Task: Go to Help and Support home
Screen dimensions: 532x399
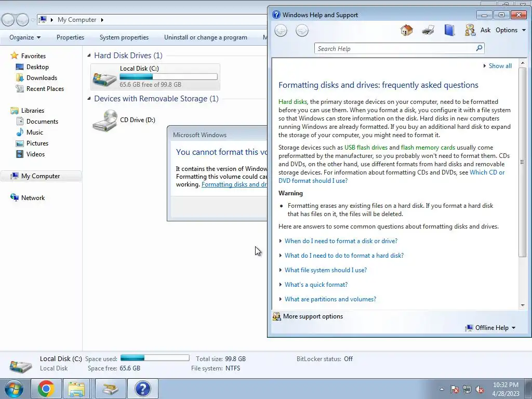Action: pos(406,30)
